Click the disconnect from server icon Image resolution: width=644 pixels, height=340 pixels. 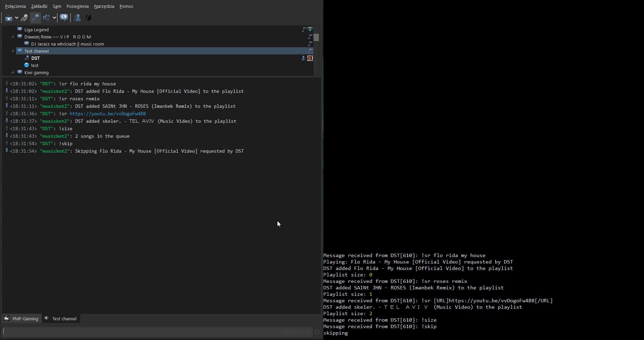[x=9, y=18]
